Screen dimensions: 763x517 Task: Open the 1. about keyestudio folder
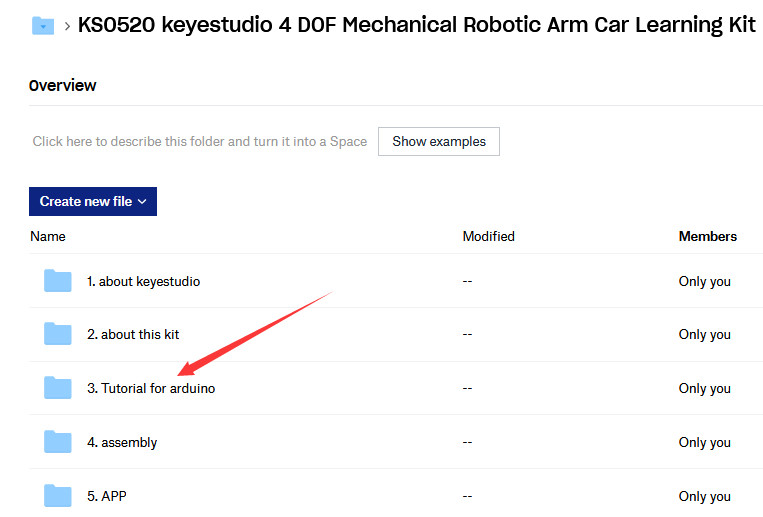click(x=144, y=281)
